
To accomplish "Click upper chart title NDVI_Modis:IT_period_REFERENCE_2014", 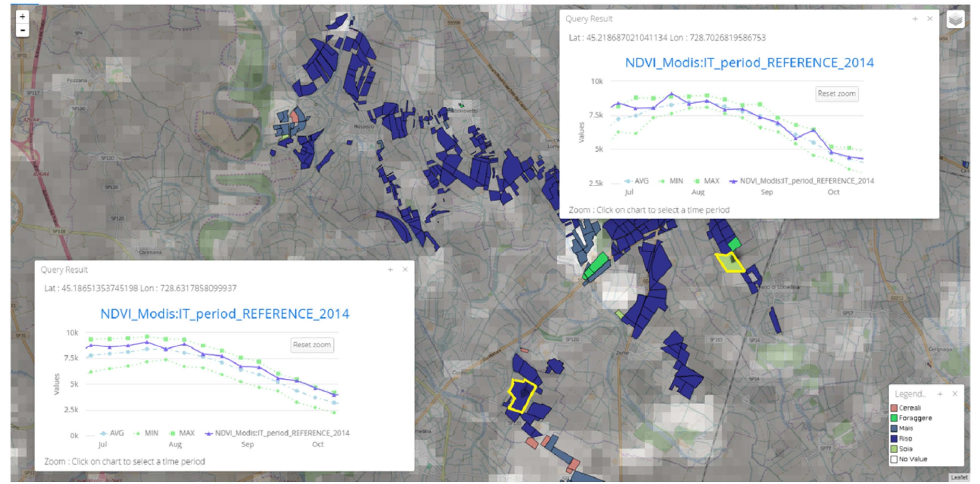I will click(x=749, y=62).
